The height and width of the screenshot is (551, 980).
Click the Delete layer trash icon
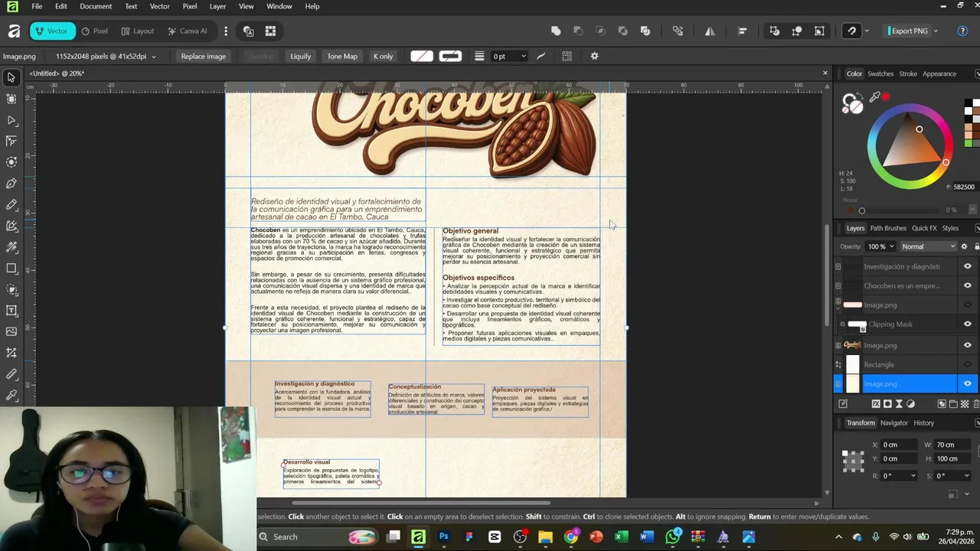pyautogui.click(x=975, y=404)
